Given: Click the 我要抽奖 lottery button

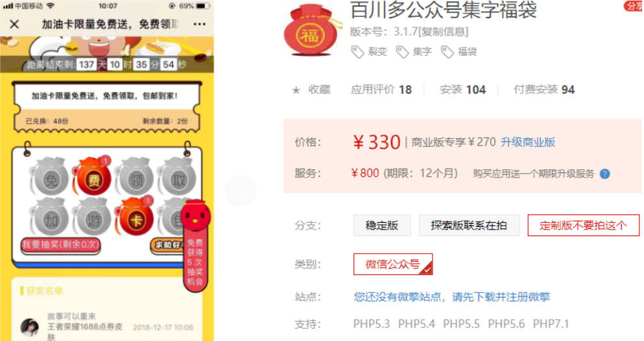Looking at the screenshot, I should 61,245.
